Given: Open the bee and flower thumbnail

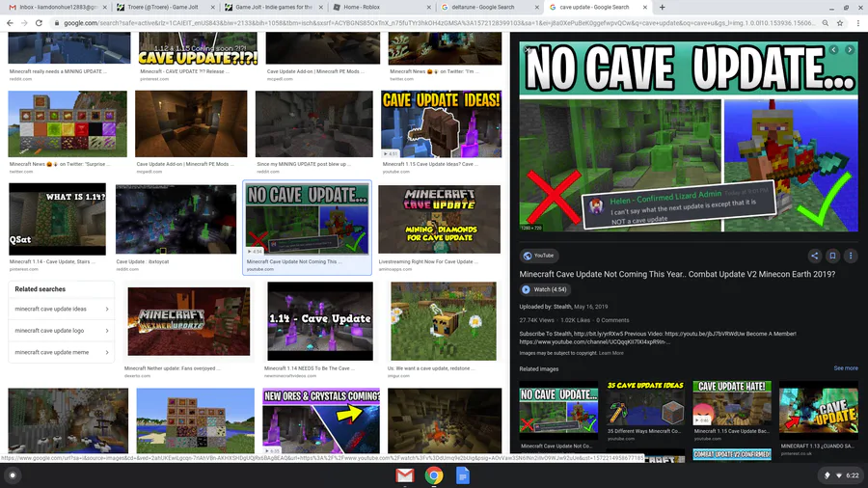Looking at the screenshot, I should coord(444,321).
